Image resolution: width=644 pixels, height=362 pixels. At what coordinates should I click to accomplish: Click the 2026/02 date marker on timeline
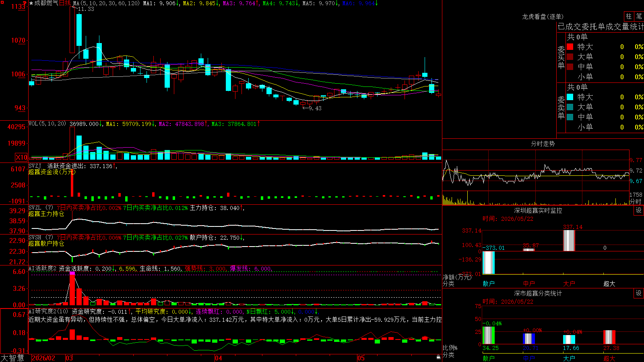(x=43, y=358)
